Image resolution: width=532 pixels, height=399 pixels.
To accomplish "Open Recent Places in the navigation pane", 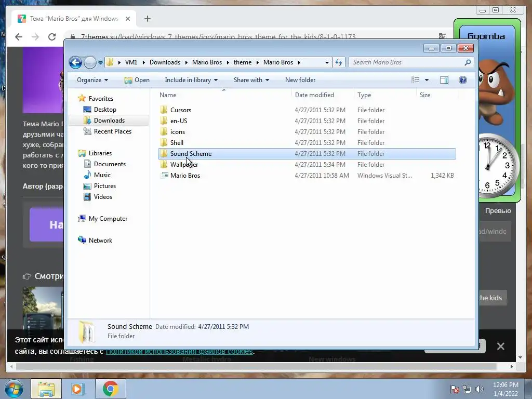I will point(113,131).
